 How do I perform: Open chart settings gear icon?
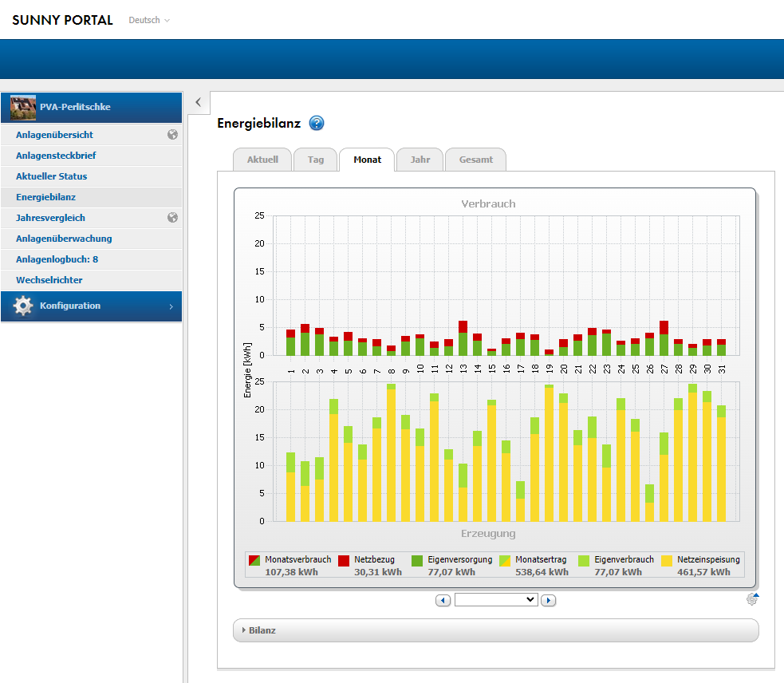pyautogui.click(x=751, y=599)
